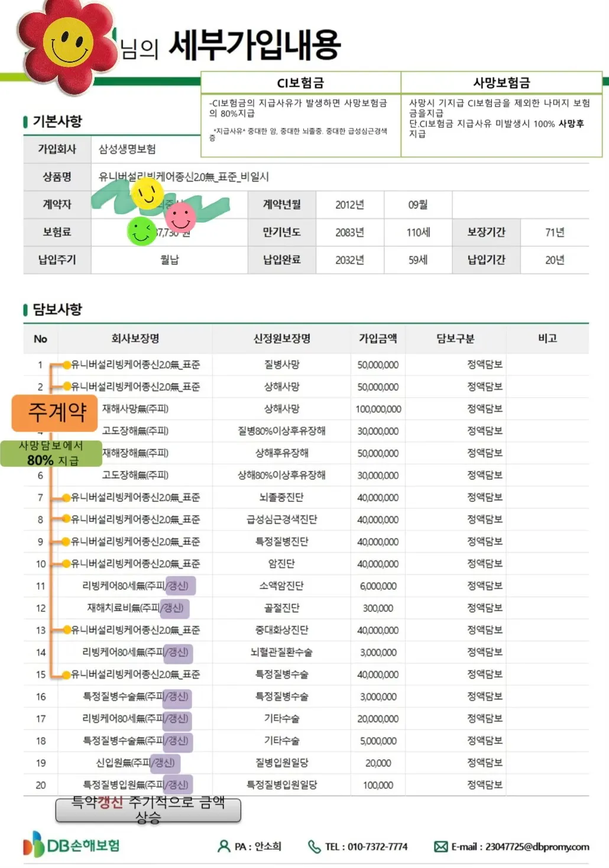Click the 보험료 label cell
Viewport: 609px width, 868px height.
coord(57,232)
